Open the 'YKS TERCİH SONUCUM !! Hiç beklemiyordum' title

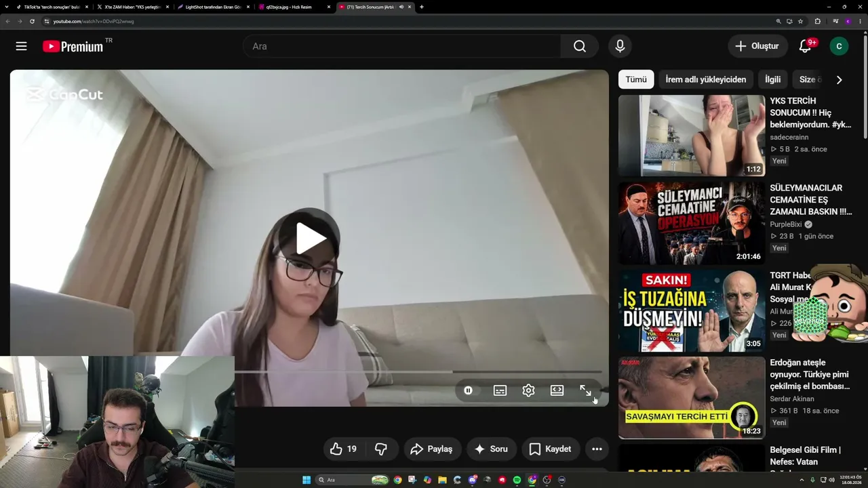(810, 113)
